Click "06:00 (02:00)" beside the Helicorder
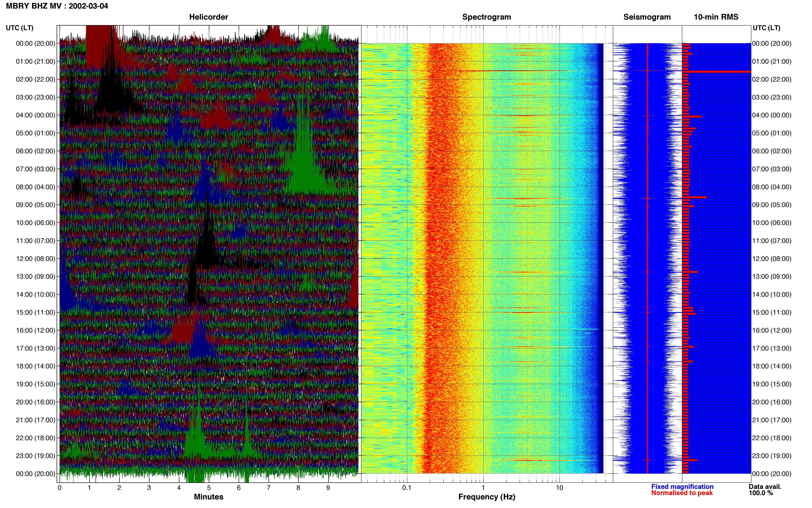 click(36, 151)
